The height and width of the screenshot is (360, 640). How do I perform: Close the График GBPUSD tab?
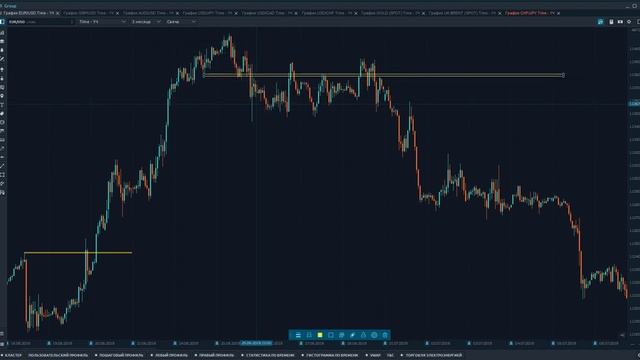click(x=118, y=13)
